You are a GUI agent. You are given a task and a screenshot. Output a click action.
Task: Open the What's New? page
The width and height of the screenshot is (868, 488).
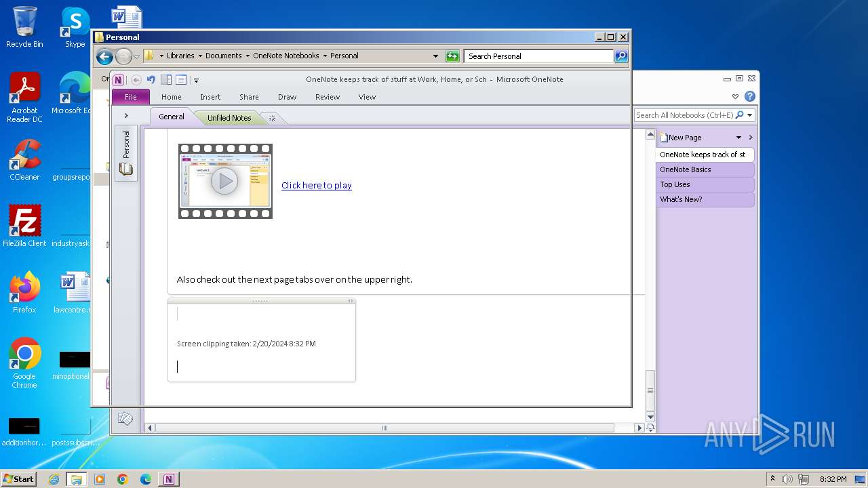pyautogui.click(x=705, y=199)
